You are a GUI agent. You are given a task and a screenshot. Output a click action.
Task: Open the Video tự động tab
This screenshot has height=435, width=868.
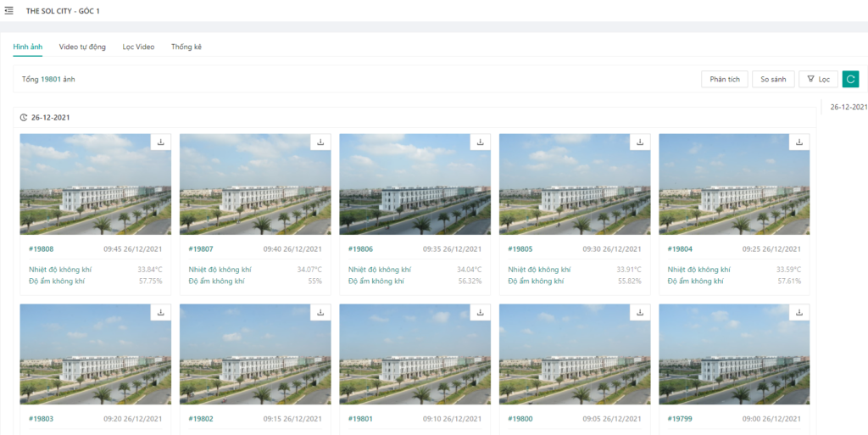coord(82,47)
